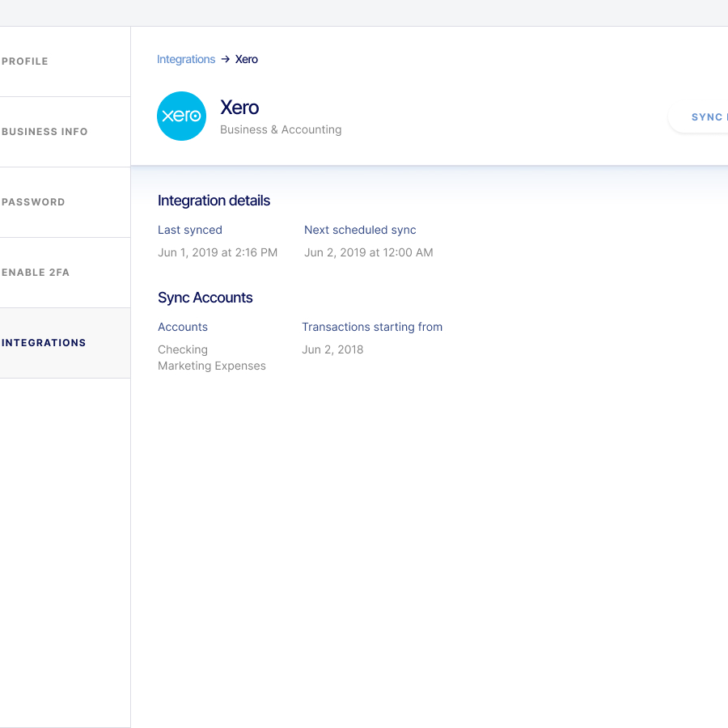Select the Jun 2, 2018 start date
Screen dimensions: 728x728
point(333,349)
